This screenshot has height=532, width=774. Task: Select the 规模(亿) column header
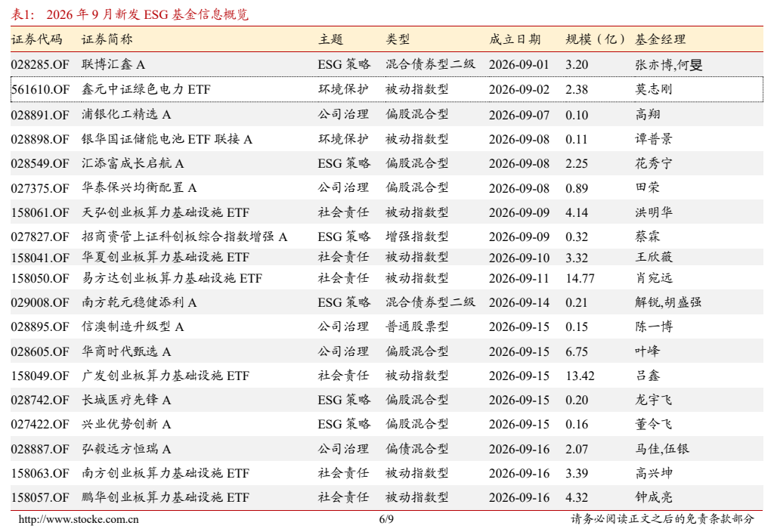point(596,39)
